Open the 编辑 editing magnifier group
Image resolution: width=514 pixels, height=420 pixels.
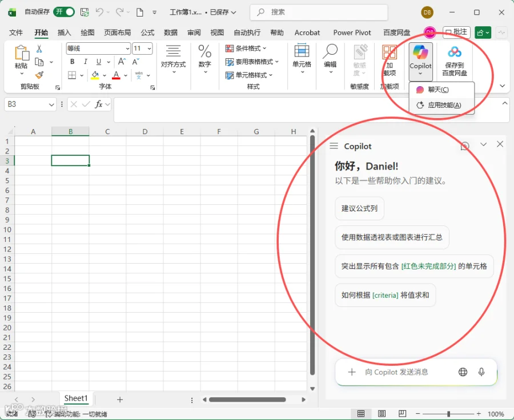[x=330, y=59]
